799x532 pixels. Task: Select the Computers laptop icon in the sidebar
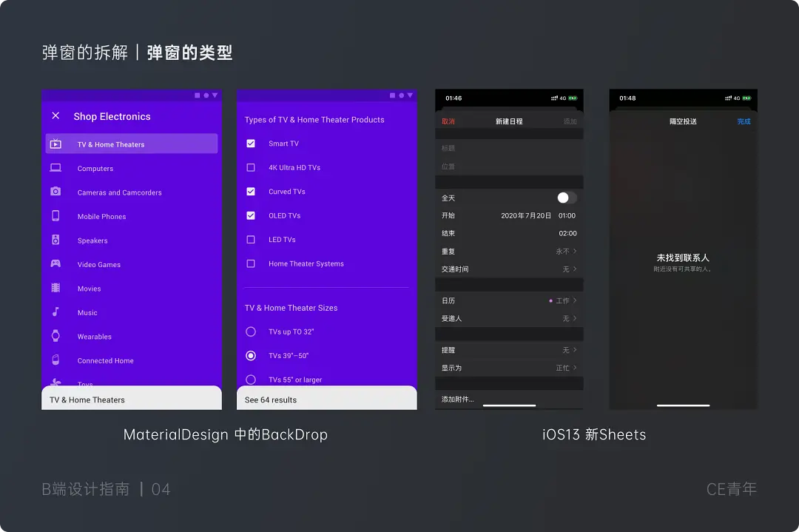tap(55, 168)
